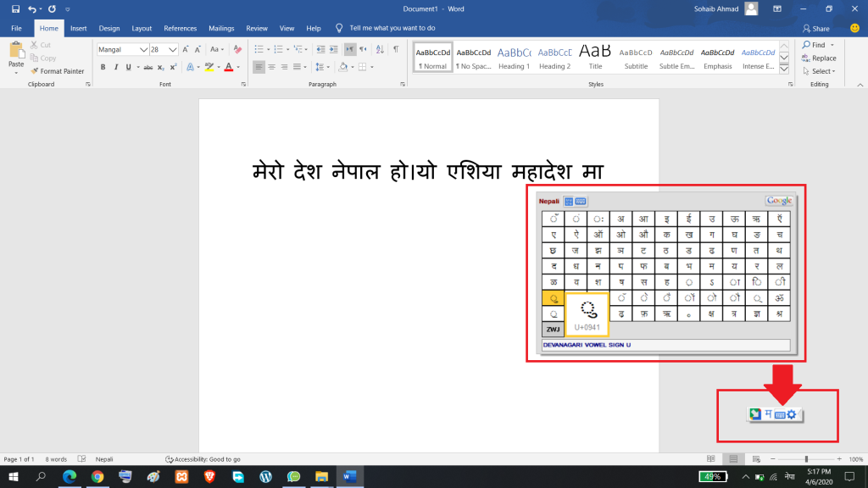The width and height of the screenshot is (868, 488).
Task: Adjust the zoom slider
Action: pyautogui.click(x=806, y=459)
